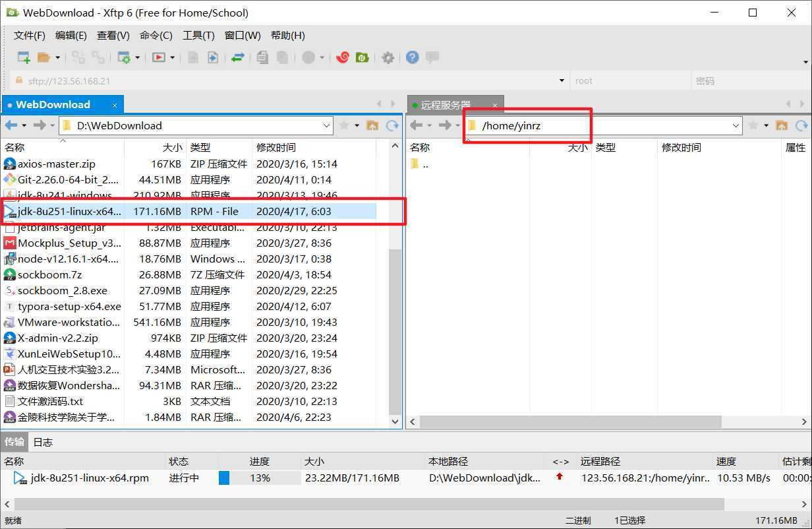This screenshot has height=529, width=812.
Task: Open the 查看(V) menu
Action: pos(113,36)
